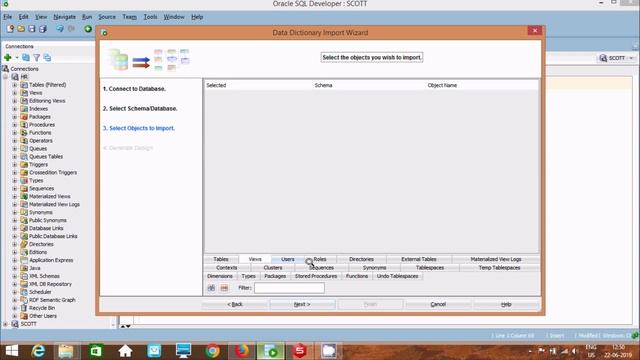This screenshot has width=640, height=360.
Task: Expand the Views node in HR tree
Action: (x=15, y=93)
